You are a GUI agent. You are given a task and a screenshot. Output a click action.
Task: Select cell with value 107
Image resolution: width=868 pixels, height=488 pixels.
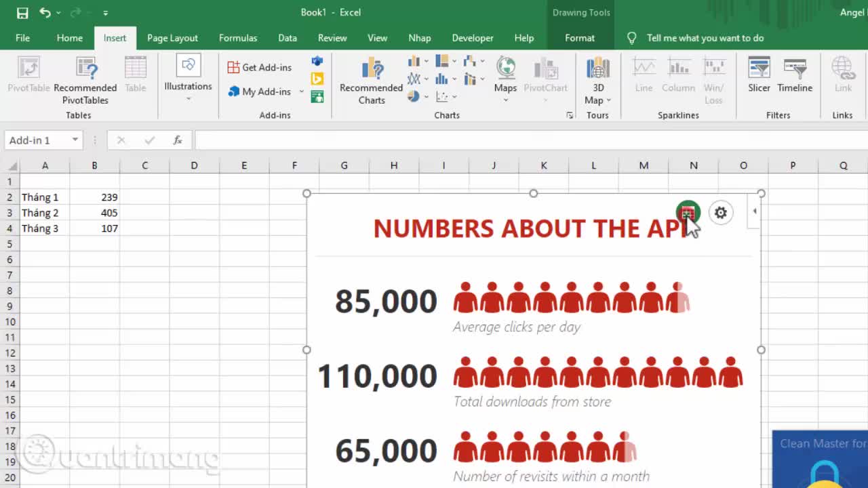click(94, 228)
